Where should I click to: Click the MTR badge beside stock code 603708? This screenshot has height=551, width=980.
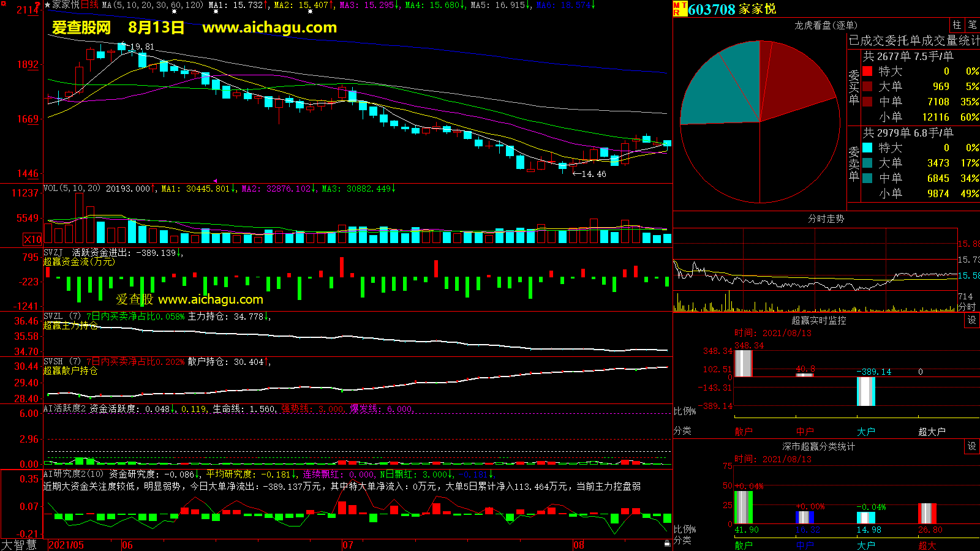pos(680,9)
